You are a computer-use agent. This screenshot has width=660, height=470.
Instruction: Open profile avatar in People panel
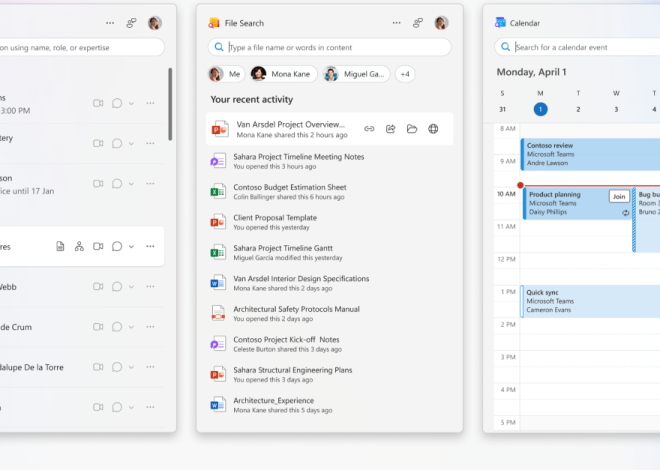pos(155,23)
